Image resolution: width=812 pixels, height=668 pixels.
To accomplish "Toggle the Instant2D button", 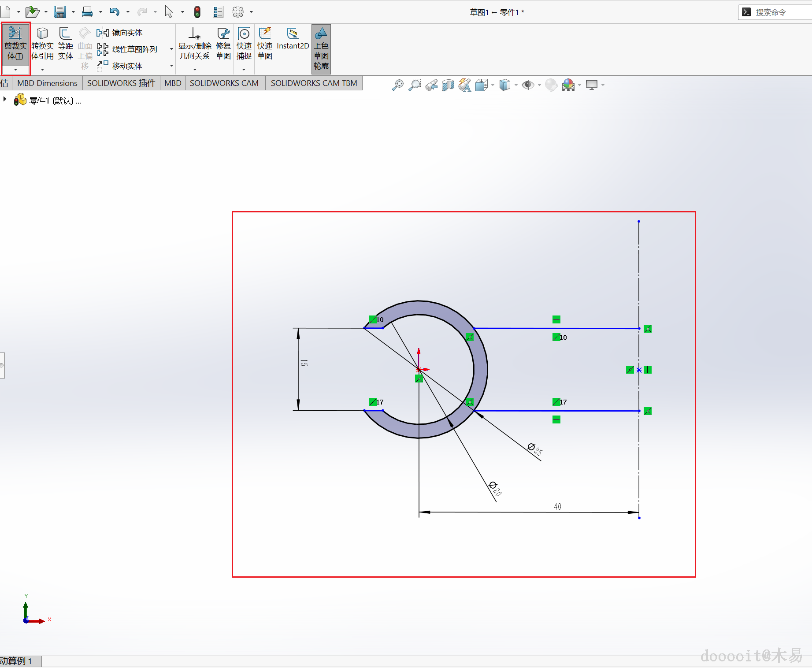I will click(293, 39).
